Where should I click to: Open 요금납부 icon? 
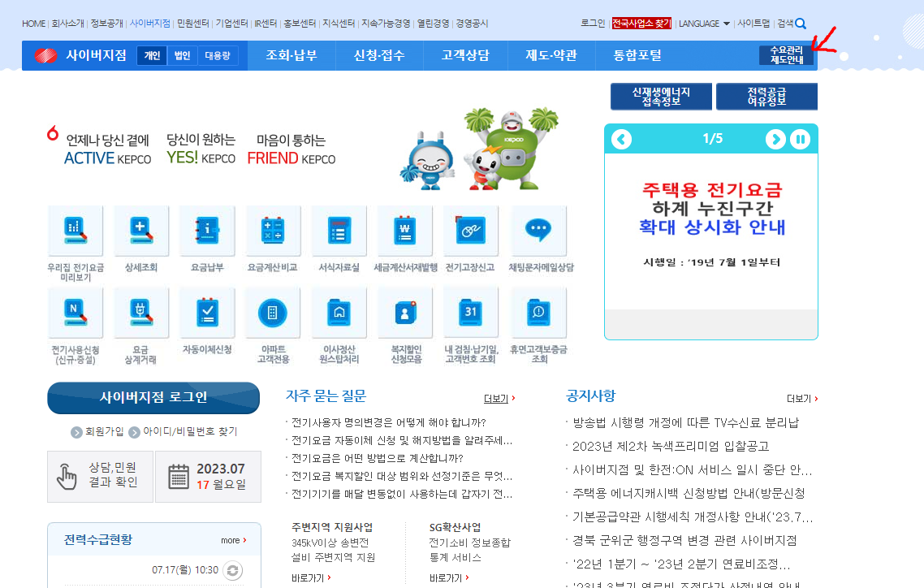pyautogui.click(x=207, y=231)
